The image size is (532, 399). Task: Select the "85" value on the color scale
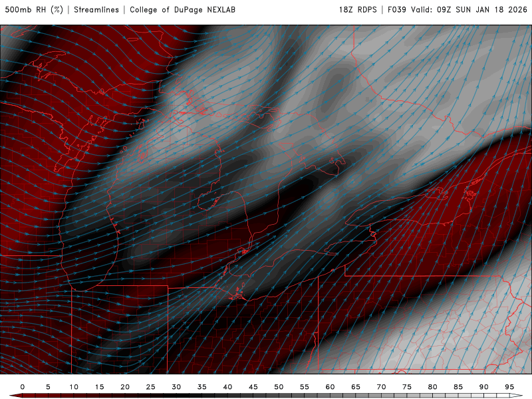pyautogui.click(x=458, y=387)
